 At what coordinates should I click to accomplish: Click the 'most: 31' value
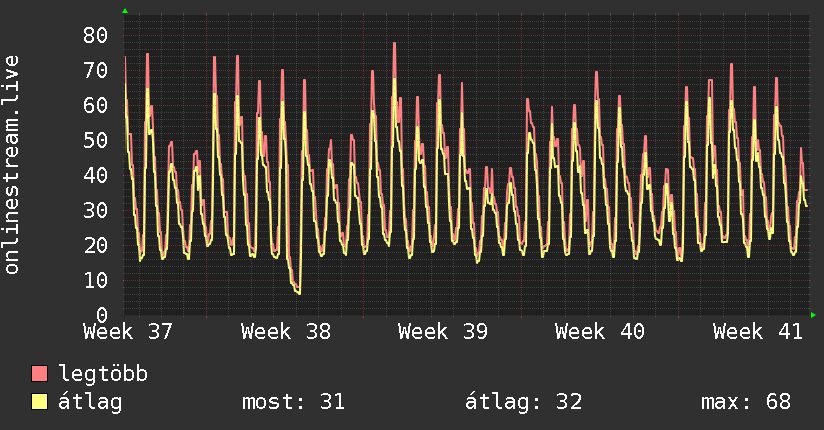[293, 402]
